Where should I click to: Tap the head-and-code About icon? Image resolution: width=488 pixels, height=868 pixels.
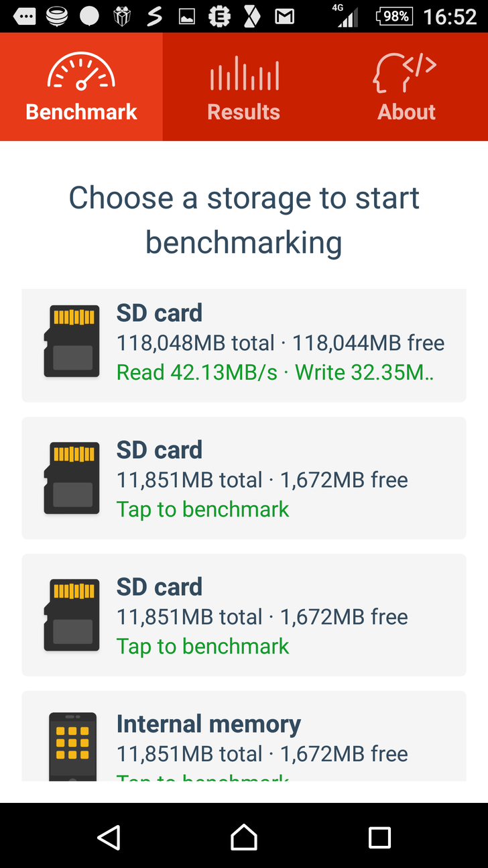(x=404, y=74)
